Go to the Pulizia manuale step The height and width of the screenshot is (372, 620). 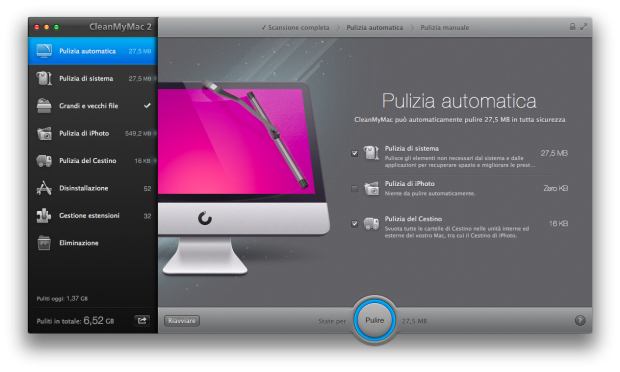point(444,27)
